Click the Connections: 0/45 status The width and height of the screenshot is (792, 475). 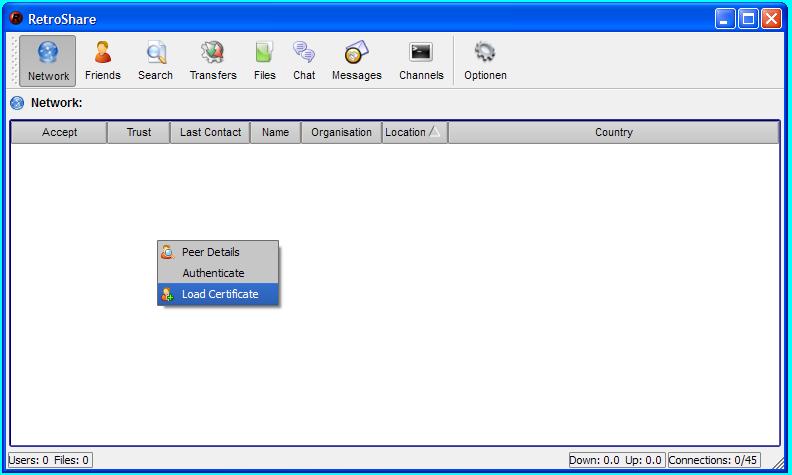[713, 460]
